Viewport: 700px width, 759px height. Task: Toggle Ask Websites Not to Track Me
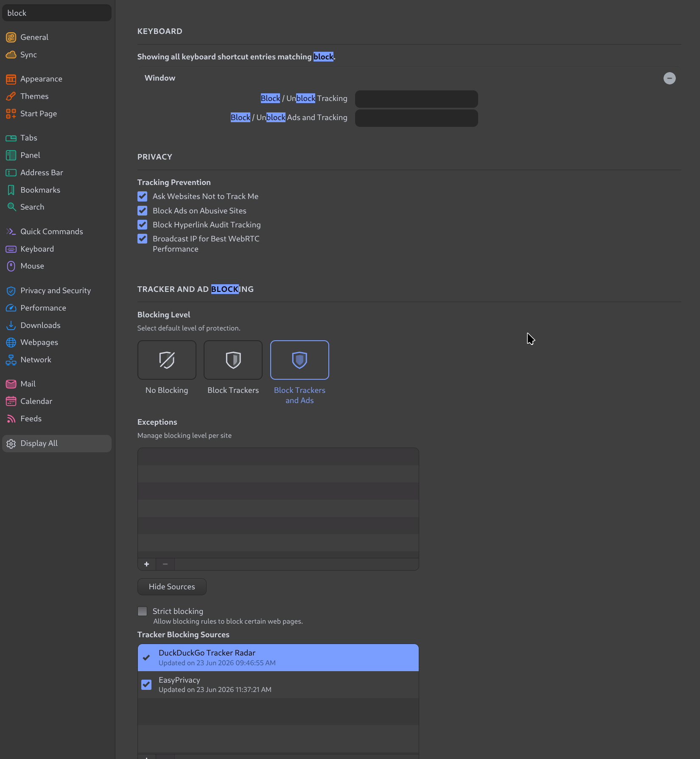(x=142, y=196)
